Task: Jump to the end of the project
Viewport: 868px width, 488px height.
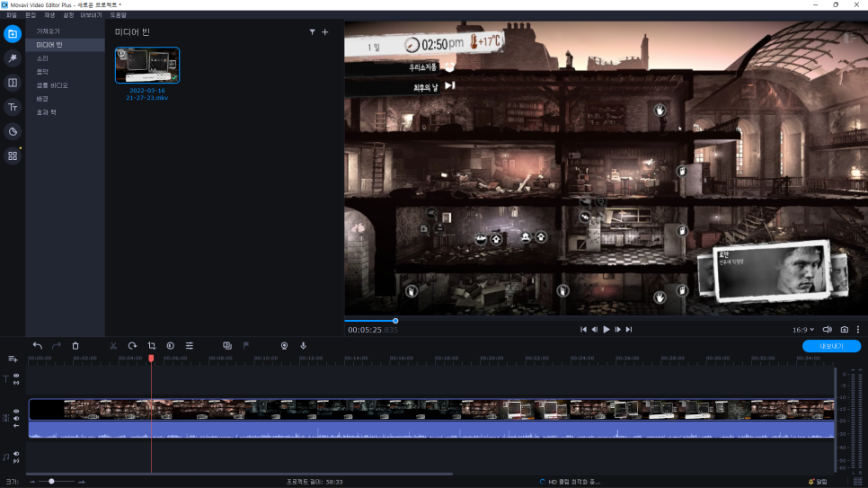Action: coord(629,330)
